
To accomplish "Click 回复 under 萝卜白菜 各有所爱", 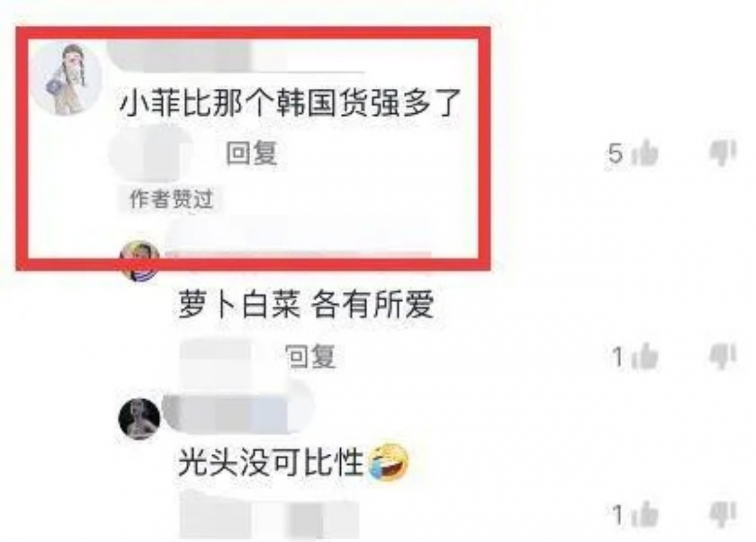I will (310, 357).
